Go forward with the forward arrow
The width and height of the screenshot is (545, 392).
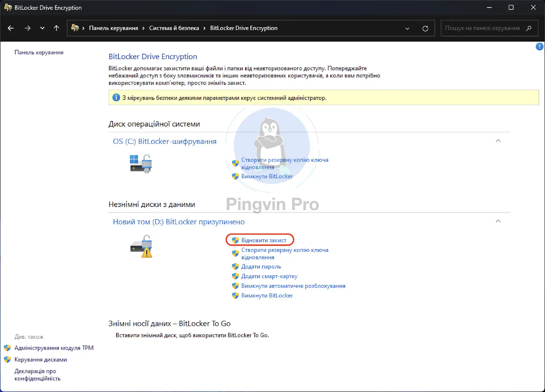(x=27, y=28)
